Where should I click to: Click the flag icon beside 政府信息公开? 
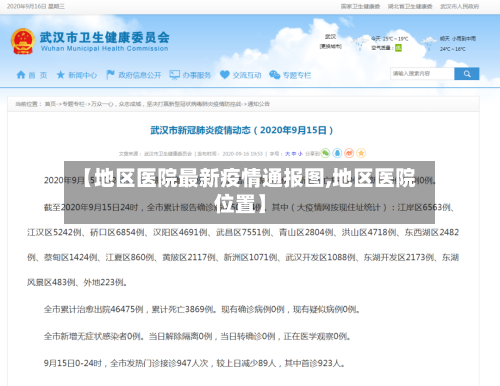pyautogui.click(x=110, y=75)
